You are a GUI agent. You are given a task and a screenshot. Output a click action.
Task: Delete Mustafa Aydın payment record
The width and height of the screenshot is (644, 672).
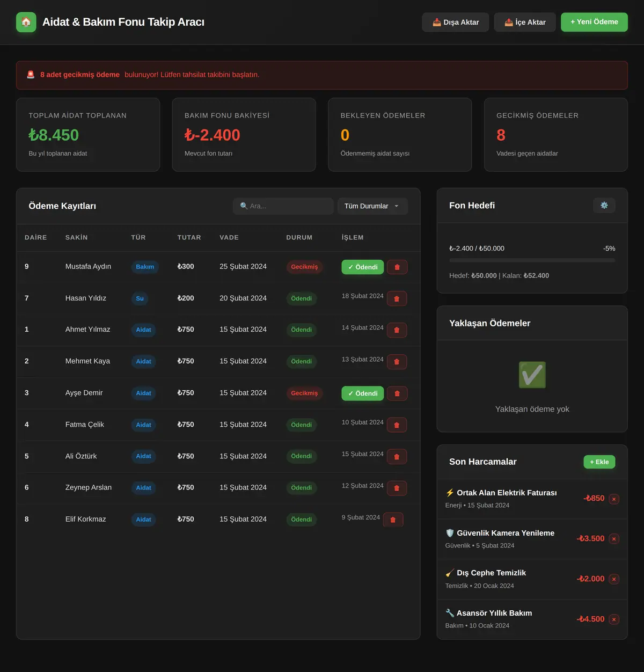(x=397, y=267)
